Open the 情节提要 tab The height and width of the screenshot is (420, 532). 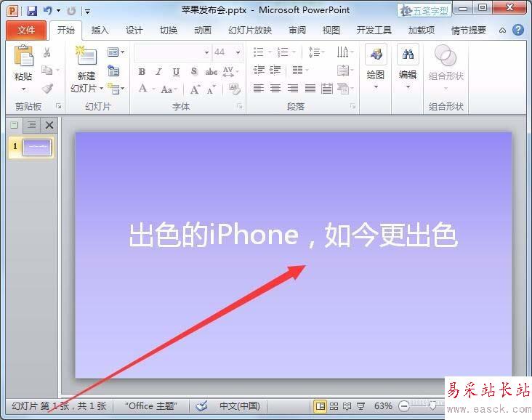(469, 31)
